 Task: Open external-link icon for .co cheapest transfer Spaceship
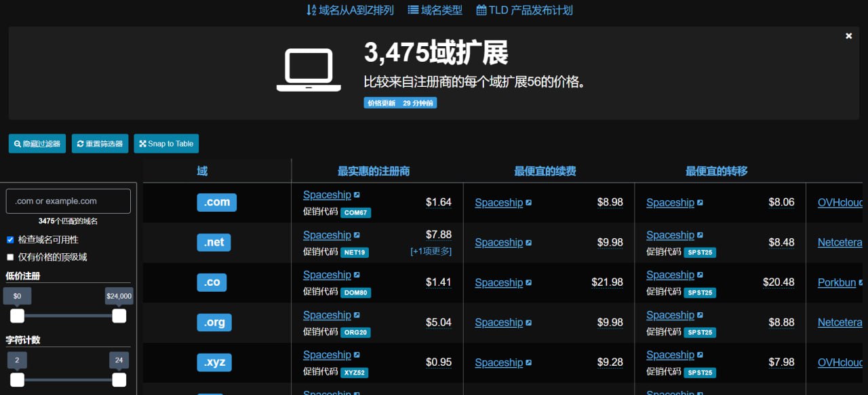pyautogui.click(x=700, y=276)
